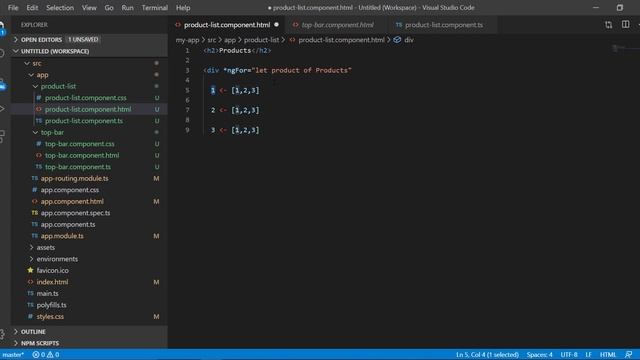Open the Go menu
Viewport: 640px width, 360px height.
109,8
